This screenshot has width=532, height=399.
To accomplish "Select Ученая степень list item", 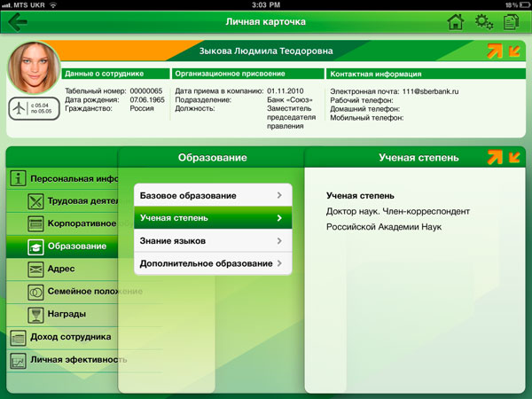I will pyautogui.click(x=212, y=217).
